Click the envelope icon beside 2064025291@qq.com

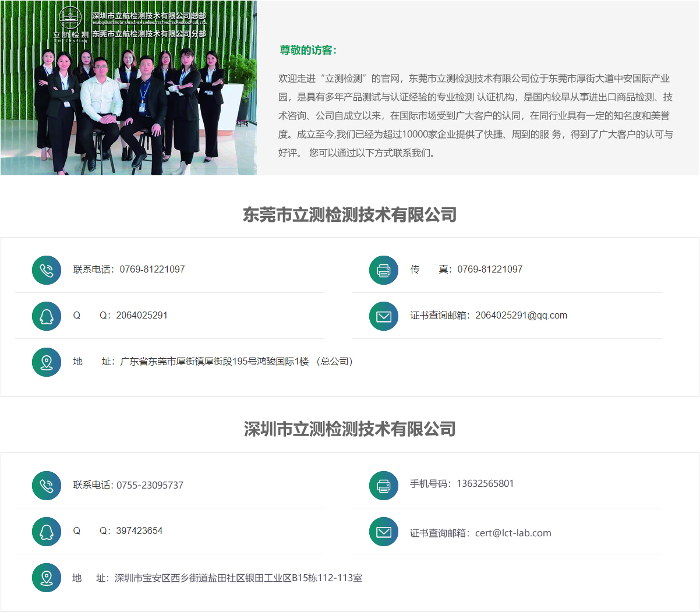tap(384, 316)
